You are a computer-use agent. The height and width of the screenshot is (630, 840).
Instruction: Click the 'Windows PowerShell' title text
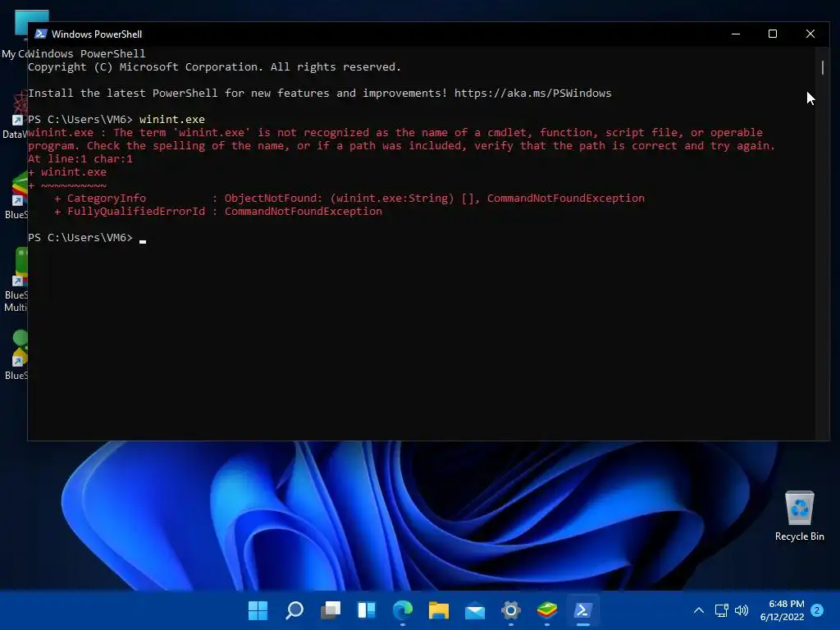tap(97, 34)
